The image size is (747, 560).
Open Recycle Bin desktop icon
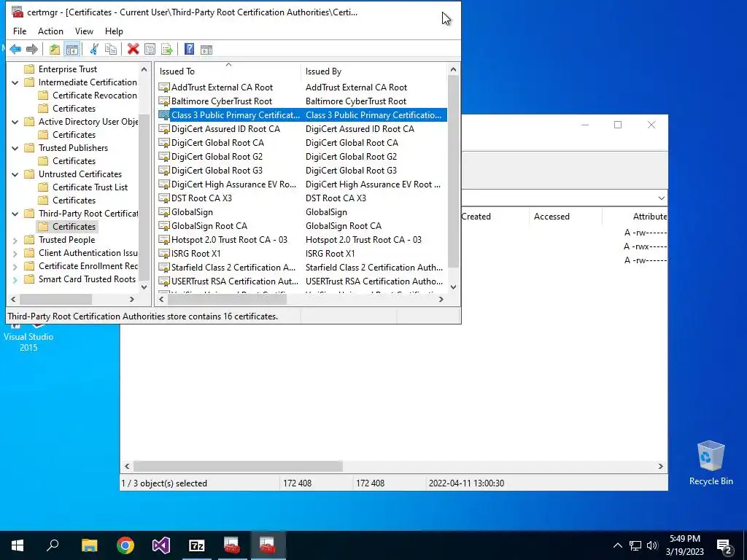coord(711,463)
